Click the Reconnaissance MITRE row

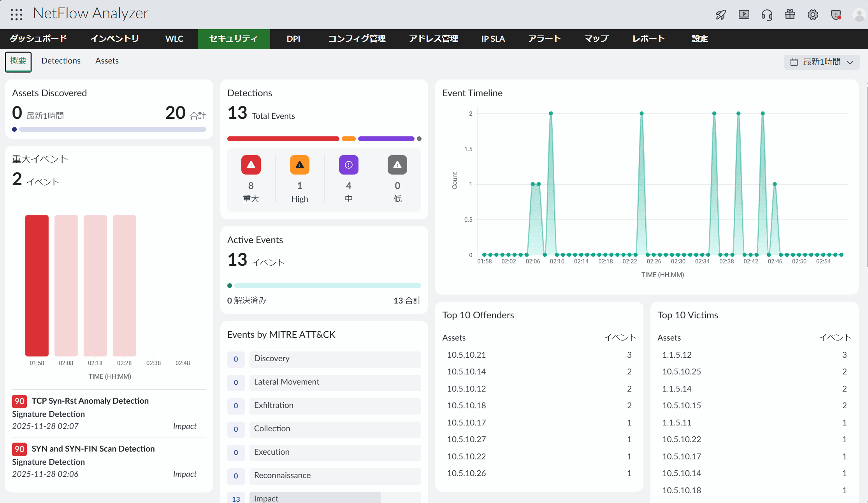click(x=324, y=476)
